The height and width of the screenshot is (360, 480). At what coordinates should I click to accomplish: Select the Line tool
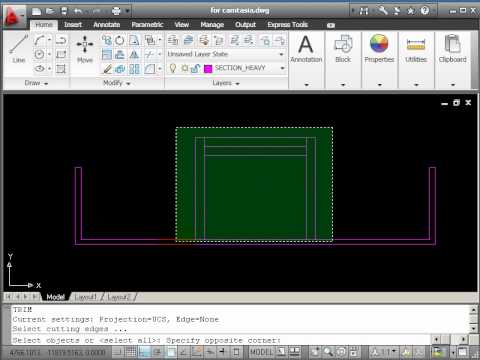click(x=18, y=49)
